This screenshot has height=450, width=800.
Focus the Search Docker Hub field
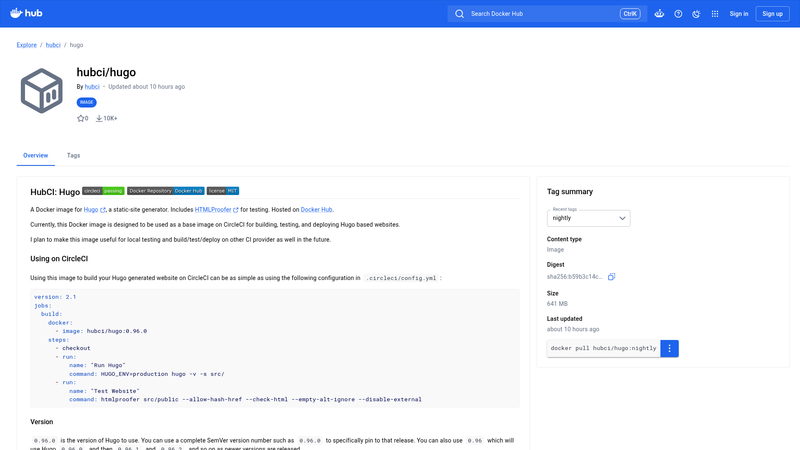(x=547, y=14)
